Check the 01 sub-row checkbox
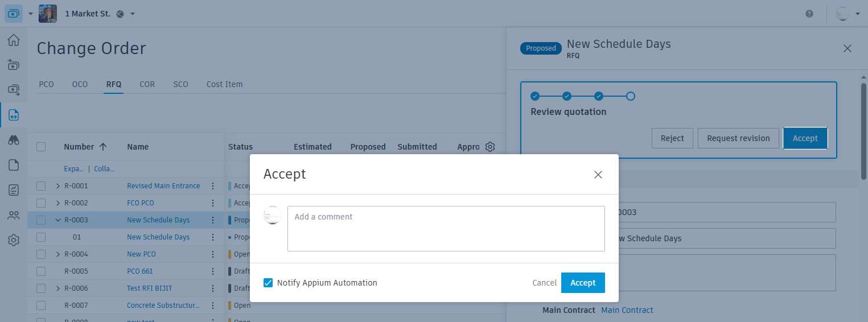The height and width of the screenshot is (322, 868). pyautogui.click(x=41, y=237)
